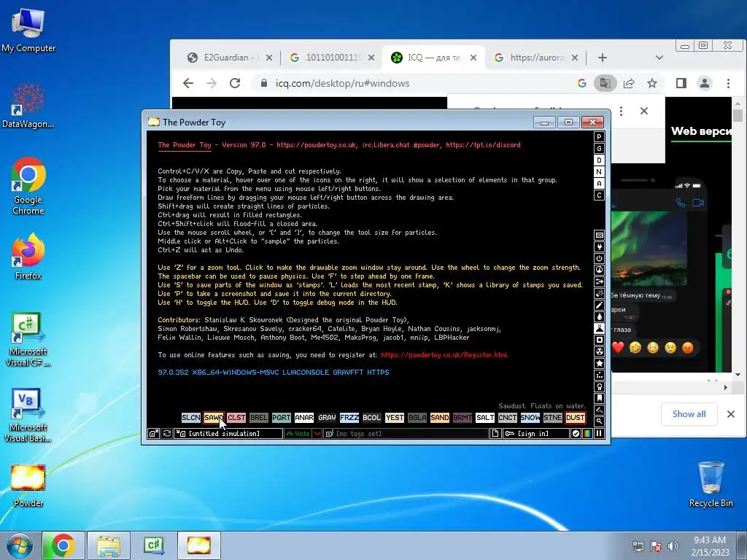Upvote with the green Vote button

tap(298, 433)
